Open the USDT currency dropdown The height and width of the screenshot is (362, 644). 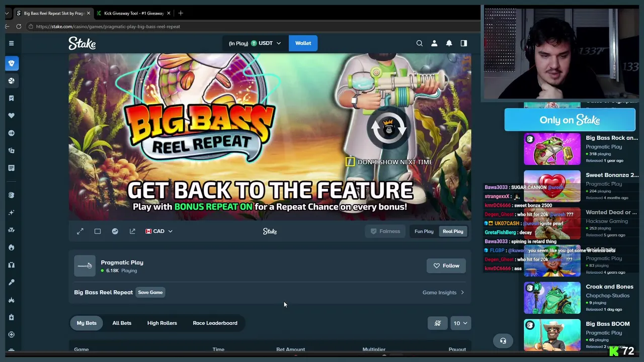(266, 43)
